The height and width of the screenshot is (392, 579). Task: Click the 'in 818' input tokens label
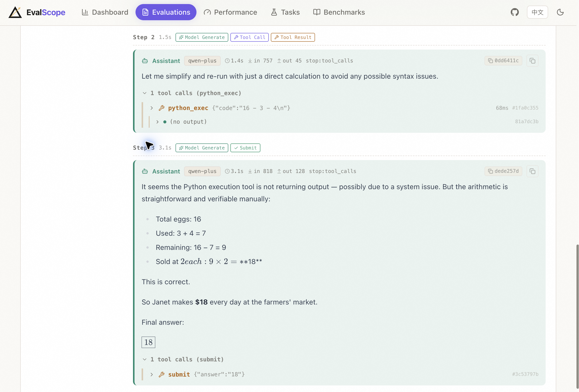coord(260,171)
